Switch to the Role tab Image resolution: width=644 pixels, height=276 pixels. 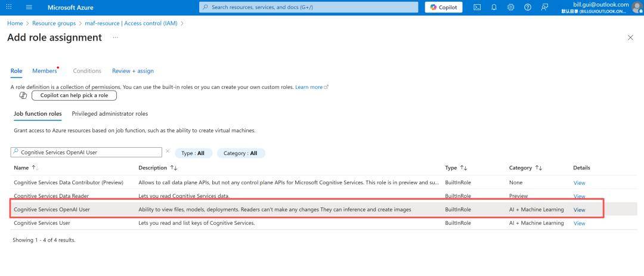tap(17, 71)
